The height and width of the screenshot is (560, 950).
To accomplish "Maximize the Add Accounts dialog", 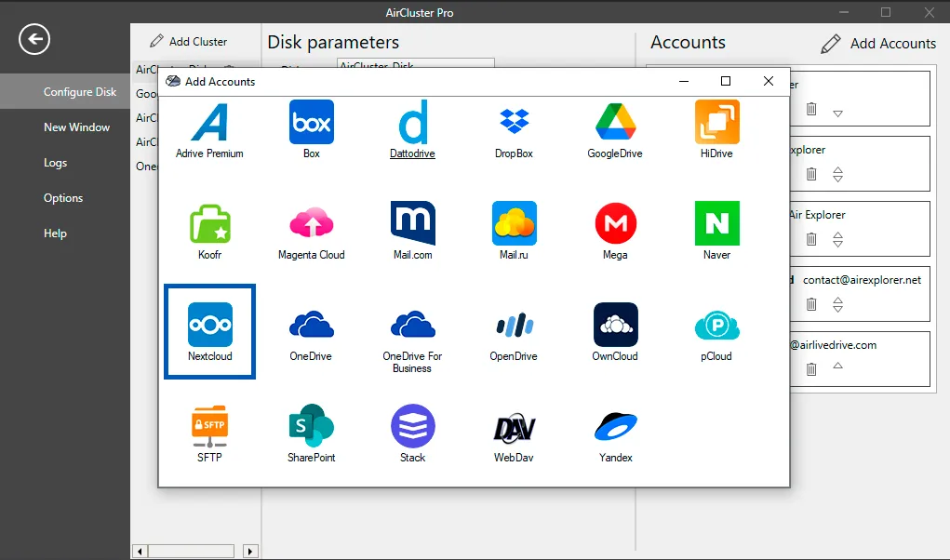I will point(726,81).
